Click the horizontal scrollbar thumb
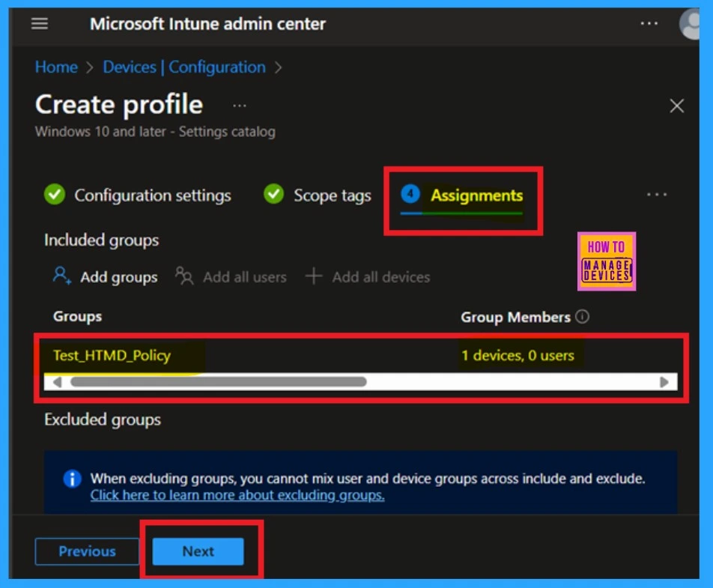This screenshot has height=588, width=713. point(218,381)
